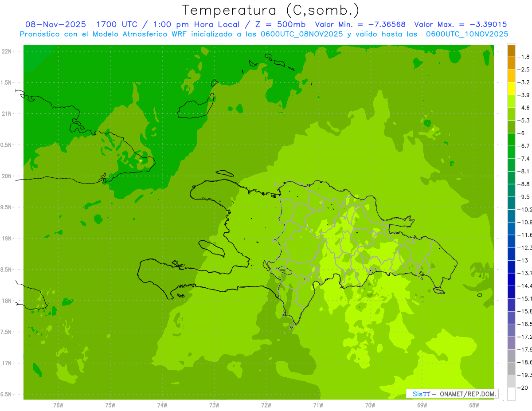
Task: Select the yellow legend swatch between -3.2 and -3.9
Action: [511, 89]
